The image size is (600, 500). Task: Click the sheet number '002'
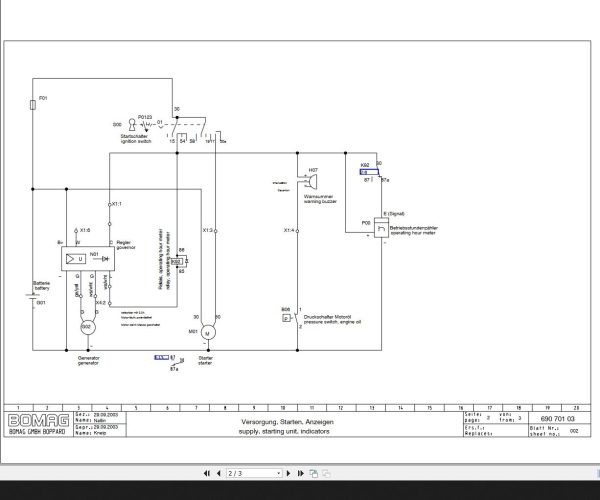point(574,431)
